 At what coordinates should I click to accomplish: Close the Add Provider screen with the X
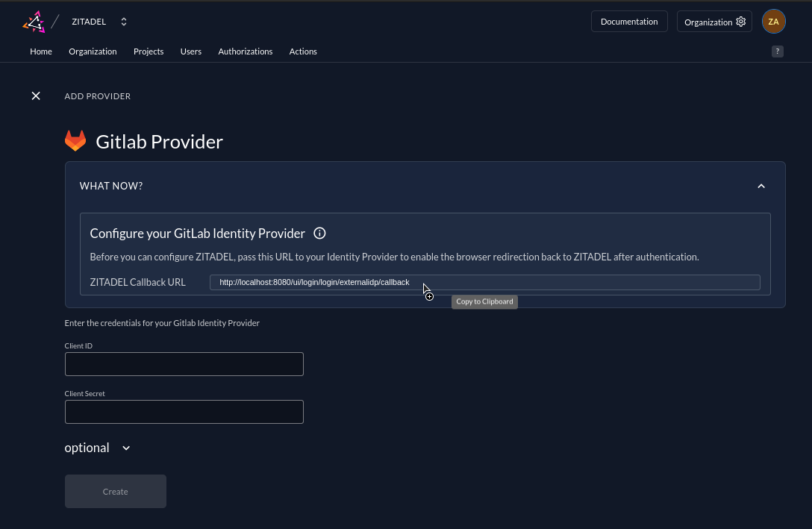click(36, 96)
